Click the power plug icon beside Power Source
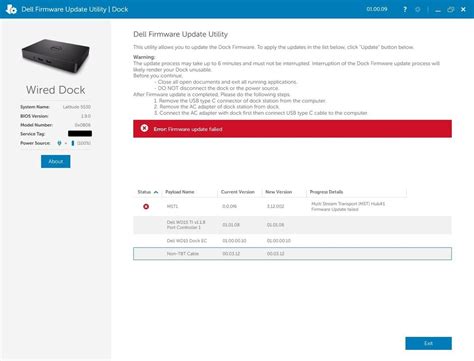The width and height of the screenshot is (474, 361). pos(59,143)
